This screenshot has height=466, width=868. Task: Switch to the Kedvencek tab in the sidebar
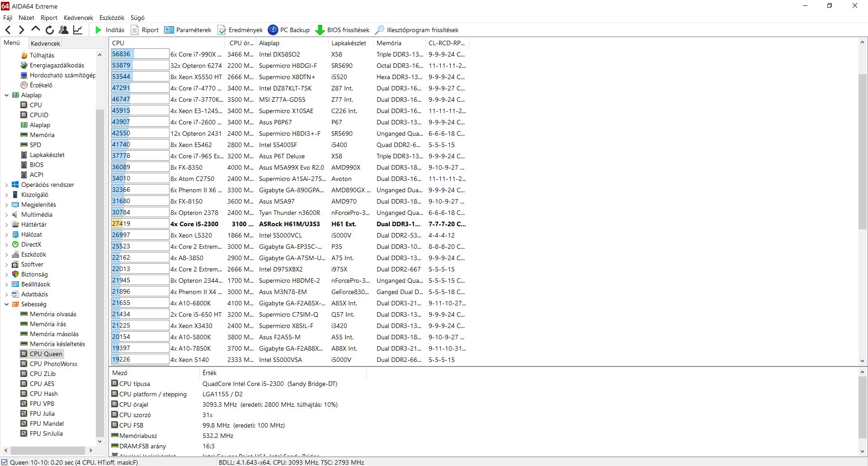point(45,43)
